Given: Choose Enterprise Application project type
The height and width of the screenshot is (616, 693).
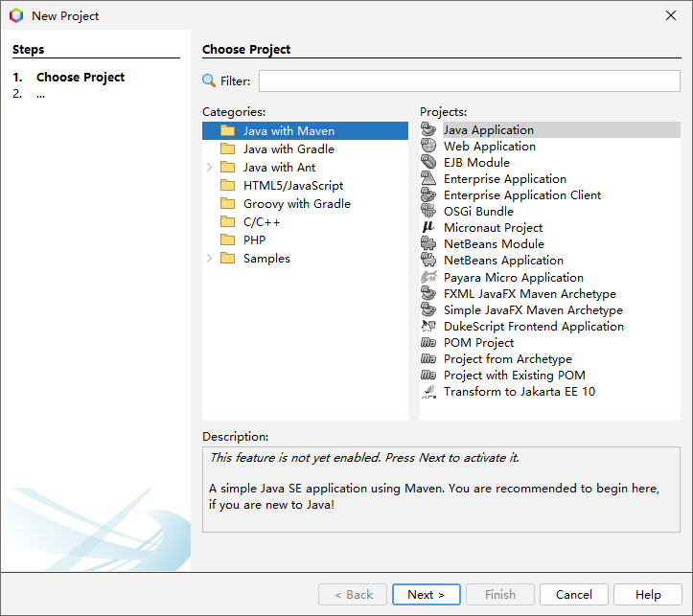Looking at the screenshot, I should coord(505,179).
